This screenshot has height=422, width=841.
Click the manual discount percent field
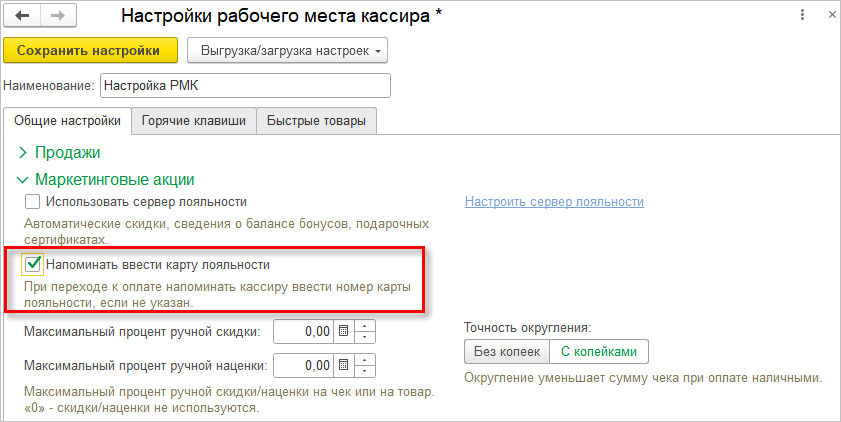coord(304,331)
